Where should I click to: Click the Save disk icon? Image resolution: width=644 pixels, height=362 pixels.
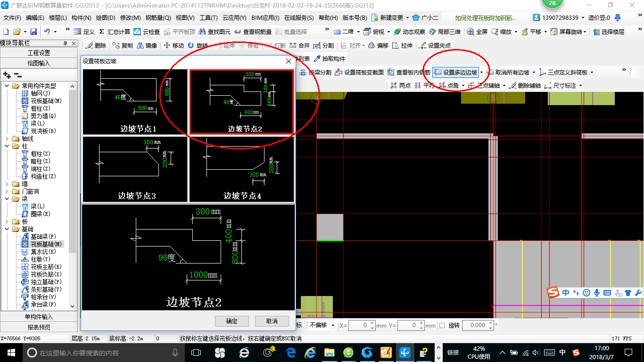33,32
